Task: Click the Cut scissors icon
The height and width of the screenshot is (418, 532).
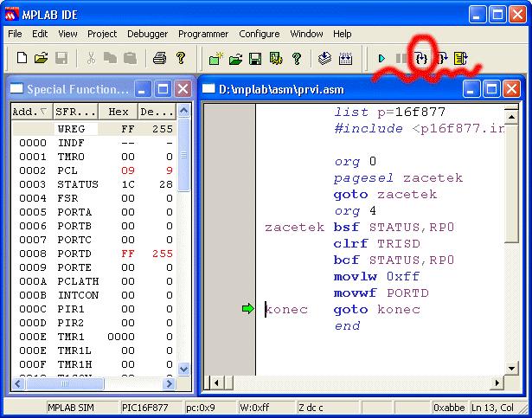Action: pyautogui.click(x=91, y=58)
